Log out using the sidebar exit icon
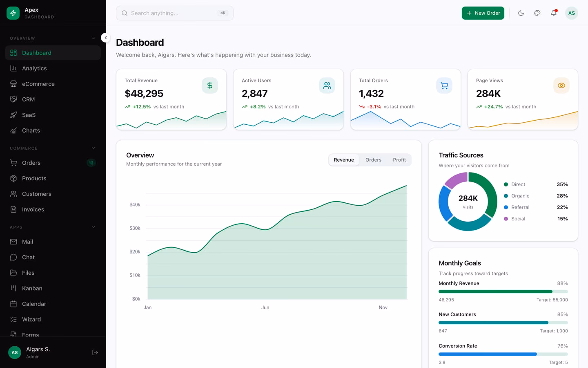588x368 pixels. [x=95, y=352]
